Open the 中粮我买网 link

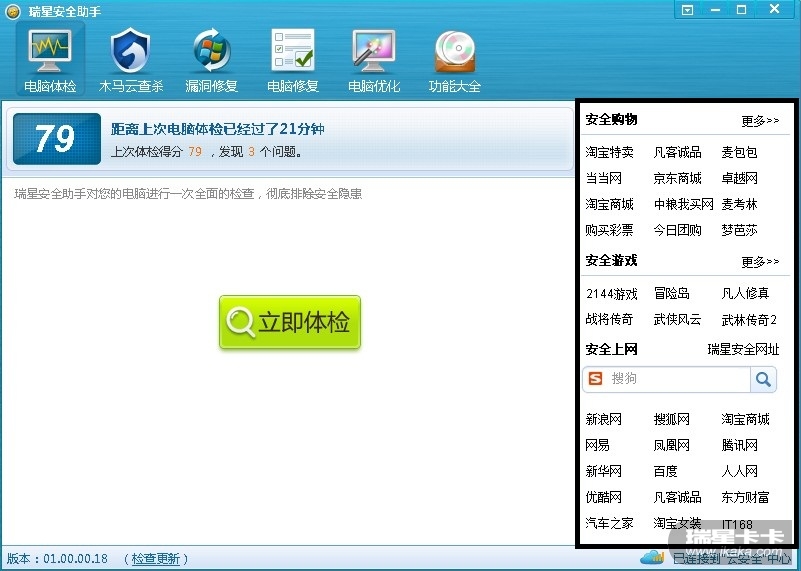click(x=684, y=204)
